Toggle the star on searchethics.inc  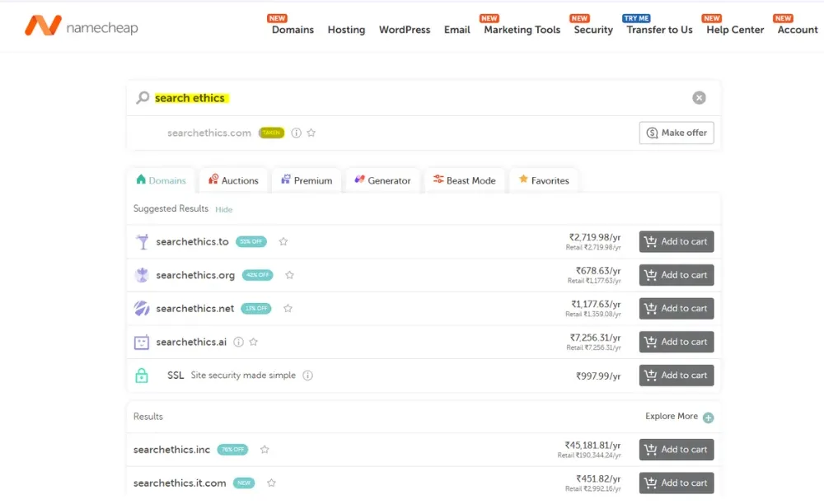pos(265,450)
